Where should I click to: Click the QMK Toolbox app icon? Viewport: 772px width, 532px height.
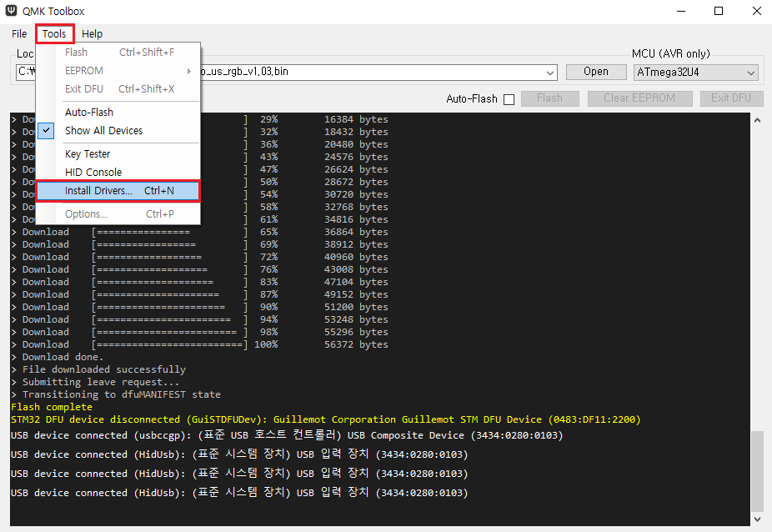[11, 10]
